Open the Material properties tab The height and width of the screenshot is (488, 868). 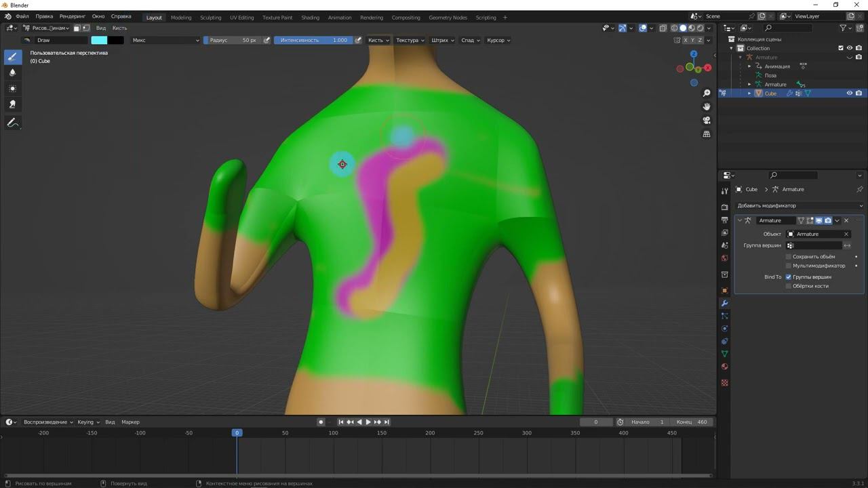point(724,367)
